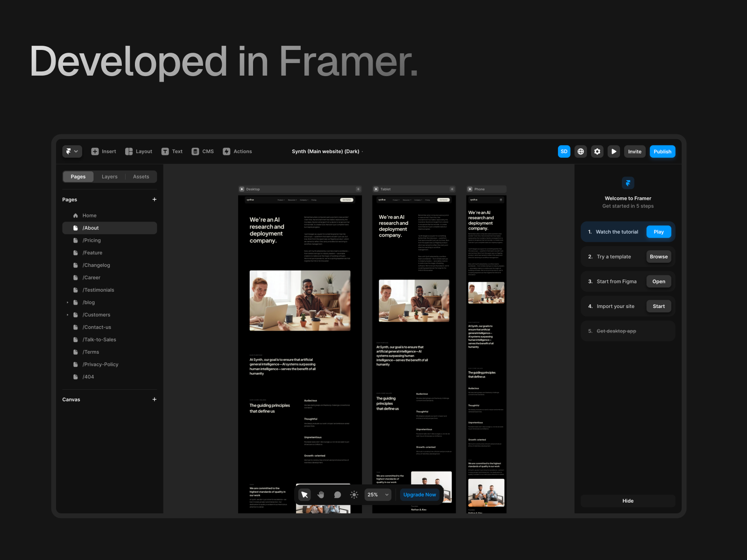Select the /Contact-us page

pos(110,327)
